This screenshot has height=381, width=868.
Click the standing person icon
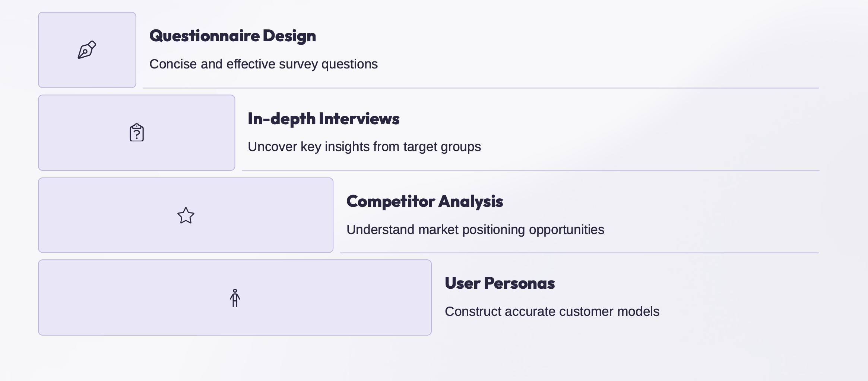[235, 298]
